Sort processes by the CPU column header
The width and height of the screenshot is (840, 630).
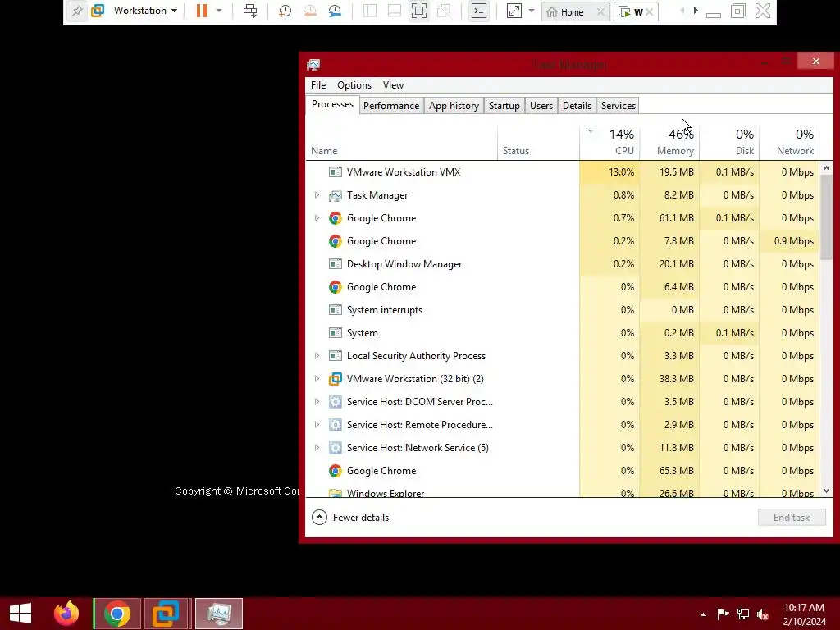pos(609,141)
